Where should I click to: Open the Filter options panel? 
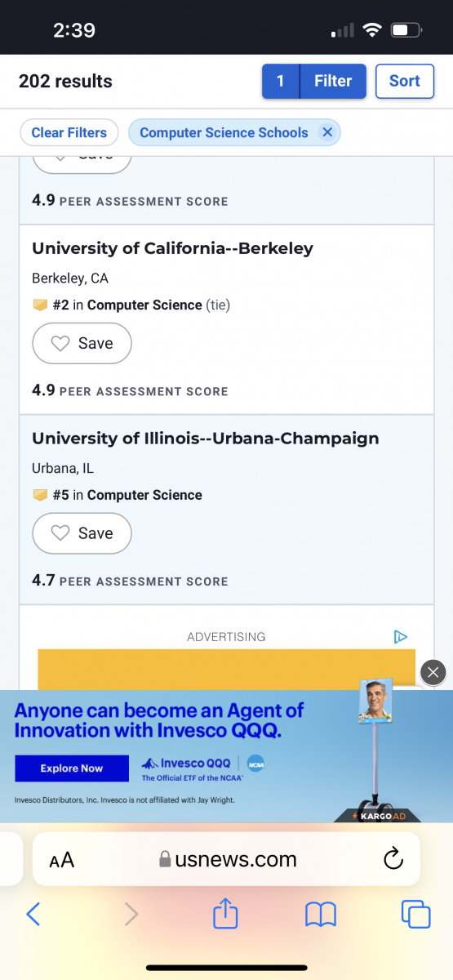pos(314,81)
